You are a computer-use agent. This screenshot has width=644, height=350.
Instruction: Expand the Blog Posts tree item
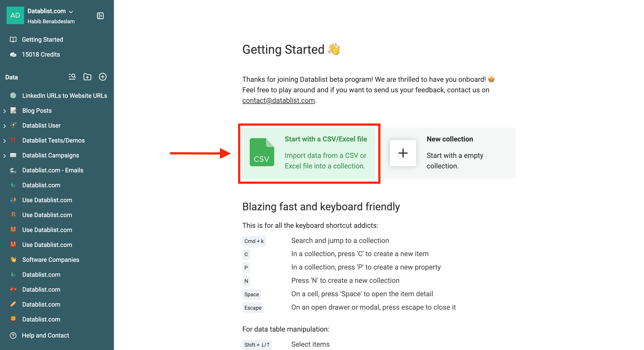pyautogui.click(x=4, y=110)
